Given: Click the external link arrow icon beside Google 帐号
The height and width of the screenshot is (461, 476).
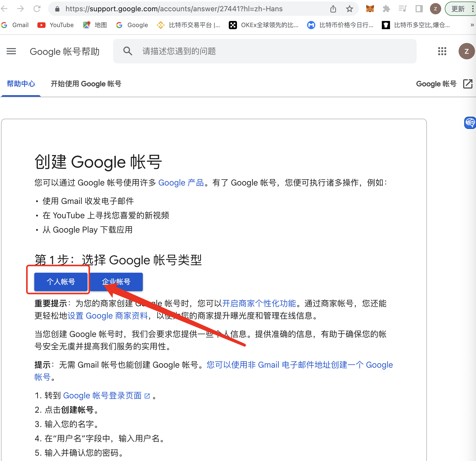Looking at the screenshot, I should pos(468,84).
